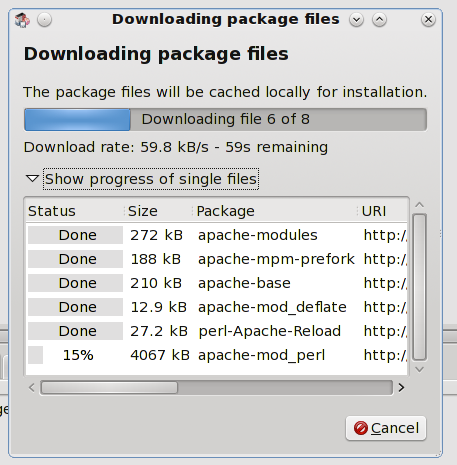
Task: Sort the list by Size column
Action: point(158,211)
